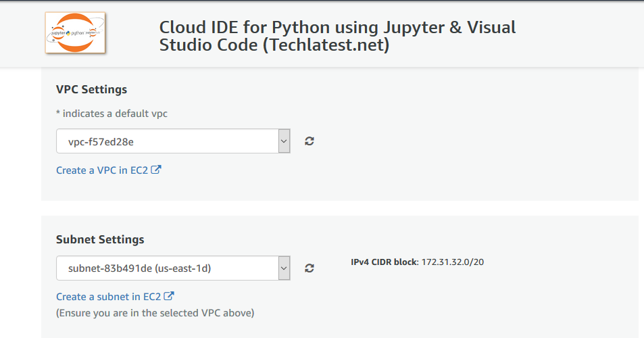Click the IPv4 CIDR block value 172.31.32.0/20

point(452,262)
